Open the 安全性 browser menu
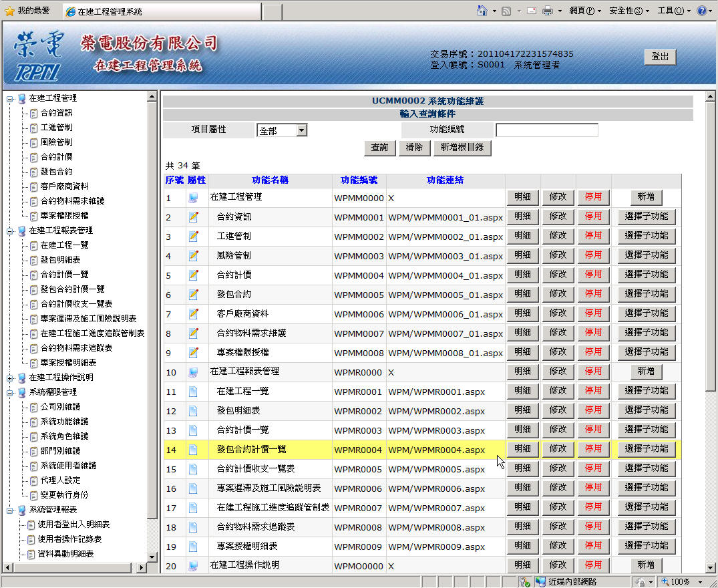Viewport: 718px width, 588px height. point(629,11)
